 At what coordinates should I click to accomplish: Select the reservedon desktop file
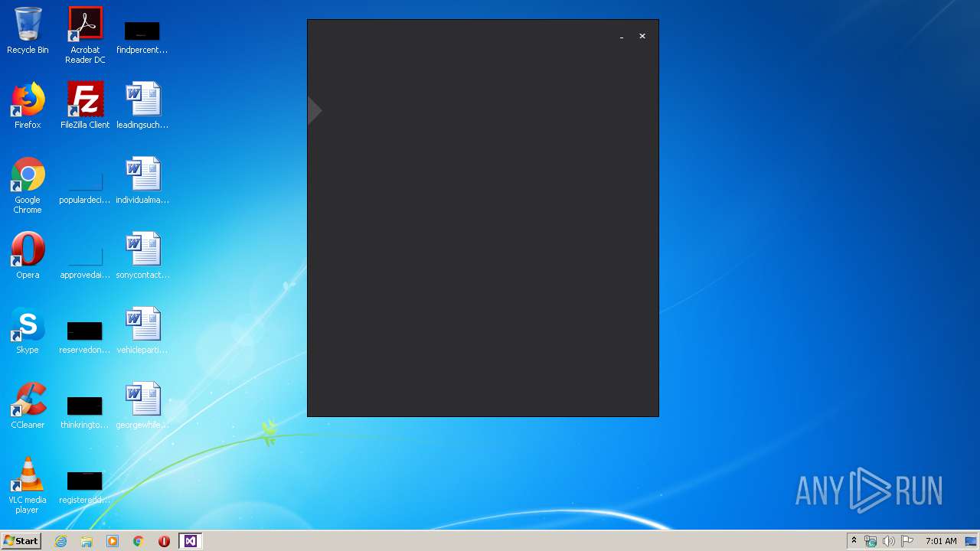(x=85, y=338)
